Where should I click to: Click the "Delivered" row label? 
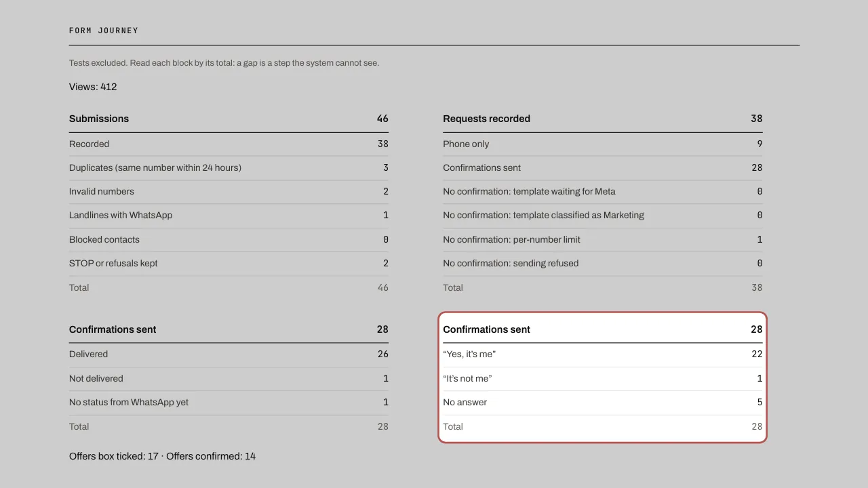tap(88, 354)
